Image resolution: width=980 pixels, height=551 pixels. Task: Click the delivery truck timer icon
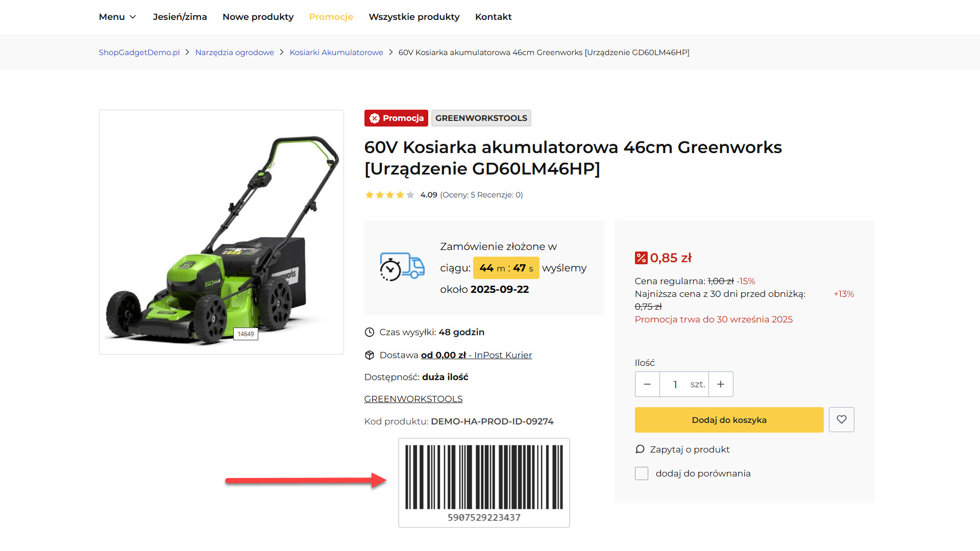[402, 267]
